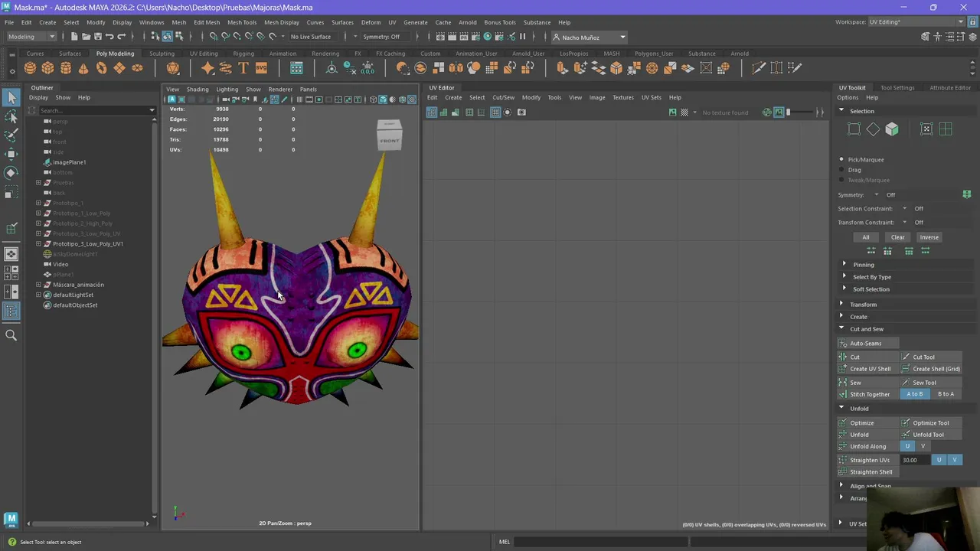Open the Mesh Tools menu
The width and height of the screenshot is (980, 551).
(x=242, y=22)
